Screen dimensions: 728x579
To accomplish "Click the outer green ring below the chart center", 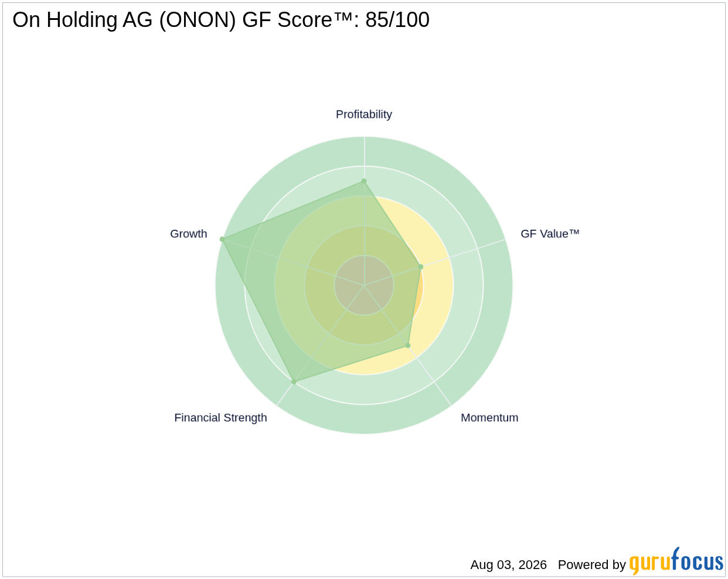I will click(364, 419).
